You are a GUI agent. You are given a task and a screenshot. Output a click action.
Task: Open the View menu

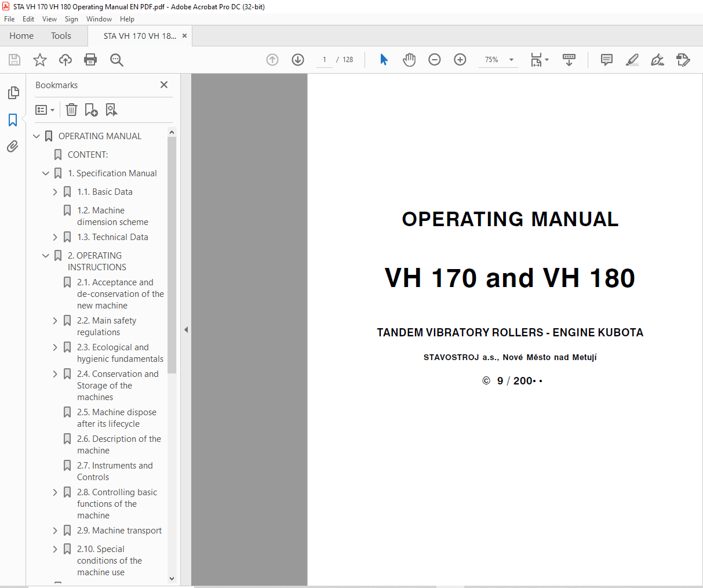49,19
